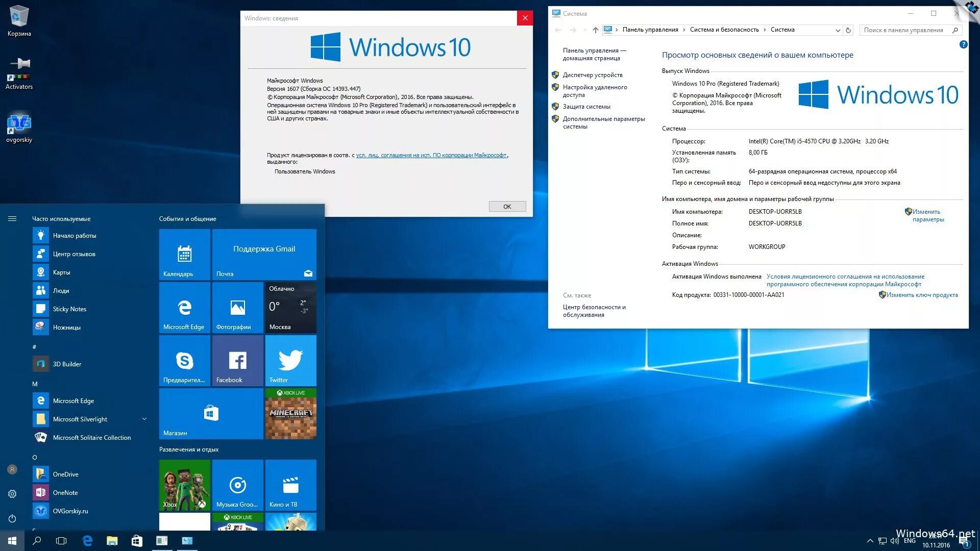This screenshot has width=980, height=551.
Task: Open the Microsoft license terms link
Action: pos(431,155)
